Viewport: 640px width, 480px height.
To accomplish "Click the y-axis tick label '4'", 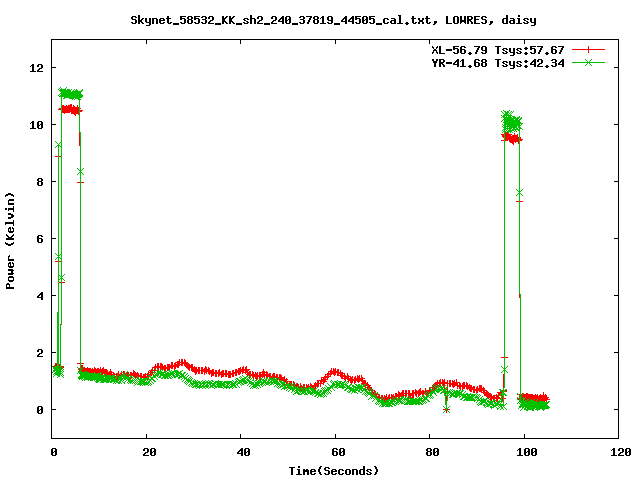I will (40, 296).
